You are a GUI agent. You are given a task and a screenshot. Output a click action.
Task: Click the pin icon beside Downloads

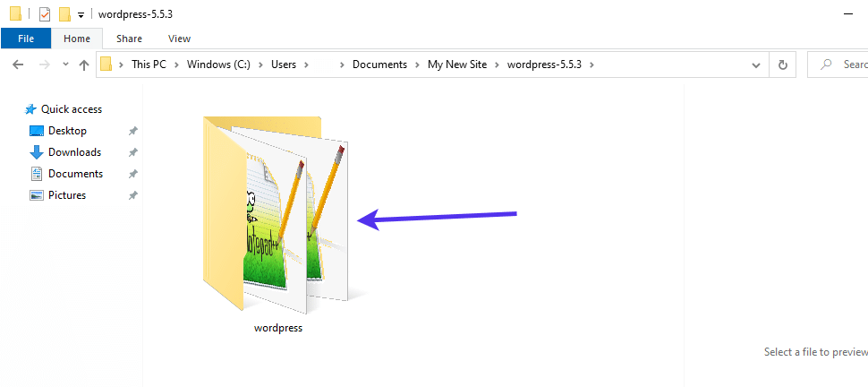coord(133,152)
